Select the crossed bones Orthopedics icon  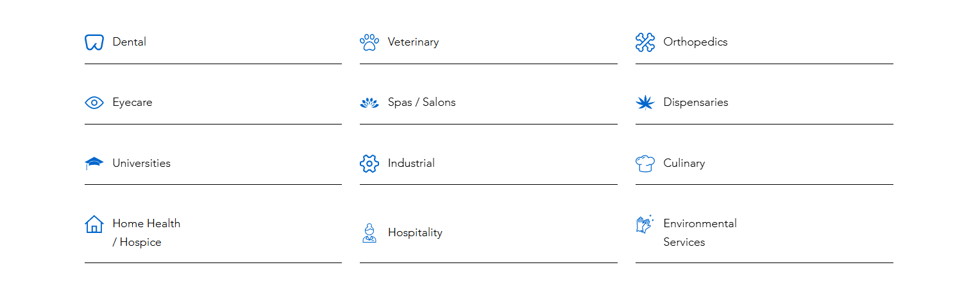[645, 42]
